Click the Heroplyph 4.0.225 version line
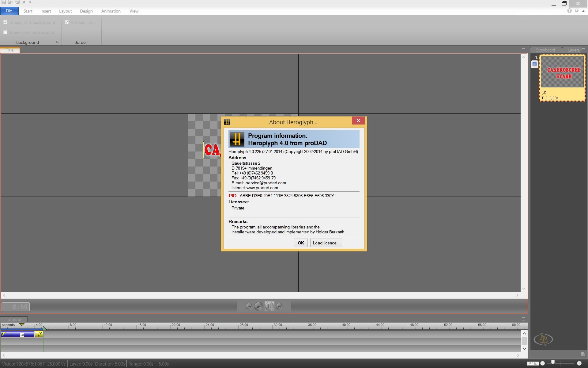The width and height of the screenshot is (588, 368). [293, 151]
